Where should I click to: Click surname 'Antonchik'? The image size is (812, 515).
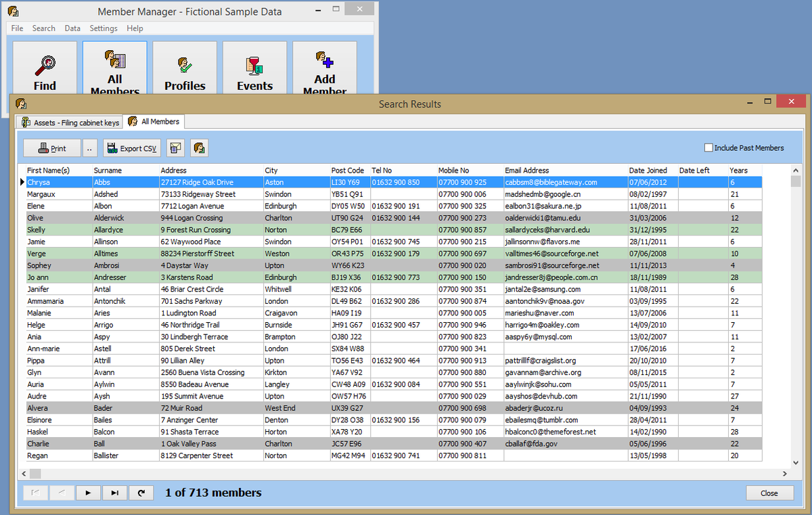110,301
